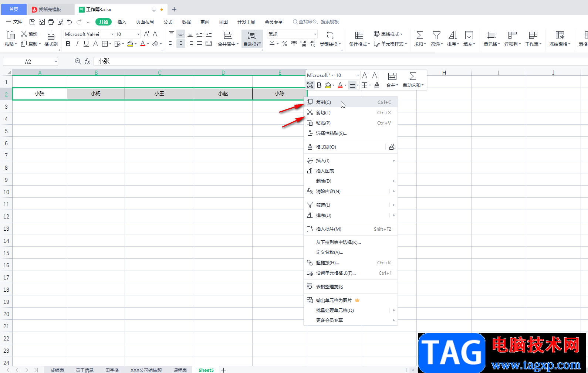Image resolution: width=588 pixels, height=373 pixels.
Task: Choose Insert Comment (插入批注) in context menu
Action: point(351,229)
